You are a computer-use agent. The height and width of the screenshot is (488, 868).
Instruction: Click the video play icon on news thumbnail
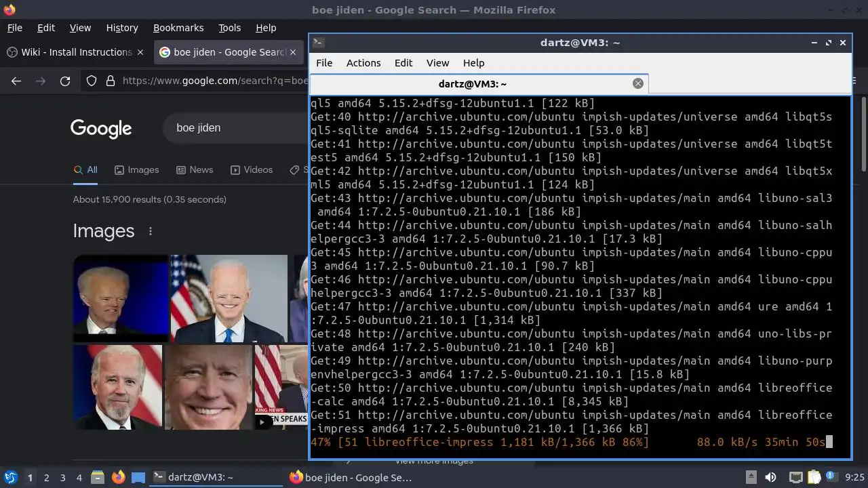262,422
